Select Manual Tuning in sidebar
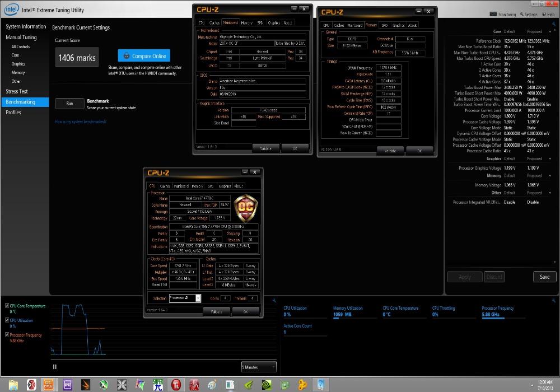Image resolution: width=560 pixels, height=392 pixels. [x=21, y=37]
